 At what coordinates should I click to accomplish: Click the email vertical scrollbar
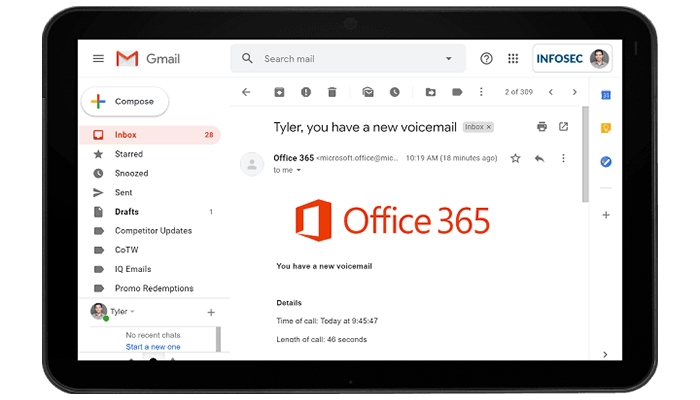pyautogui.click(x=585, y=154)
